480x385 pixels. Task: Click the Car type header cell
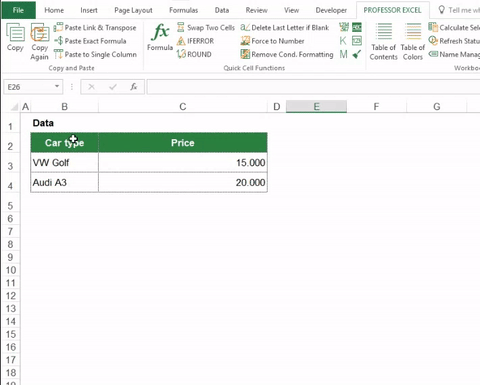[64, 143]
